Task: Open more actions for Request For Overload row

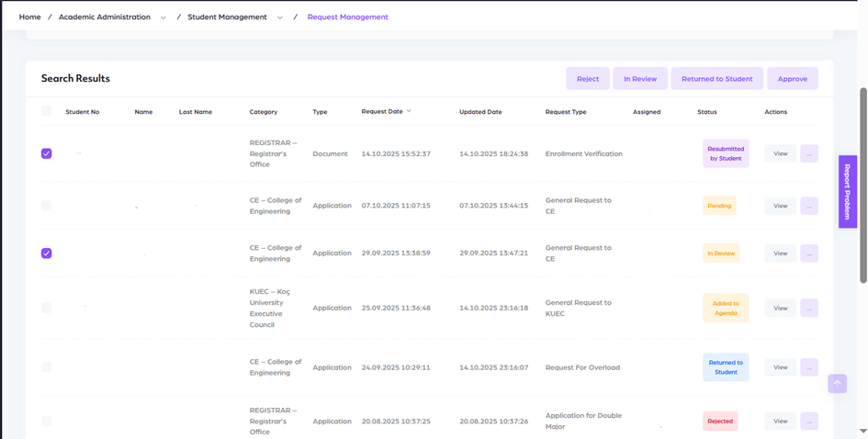Action: point(808,367)
